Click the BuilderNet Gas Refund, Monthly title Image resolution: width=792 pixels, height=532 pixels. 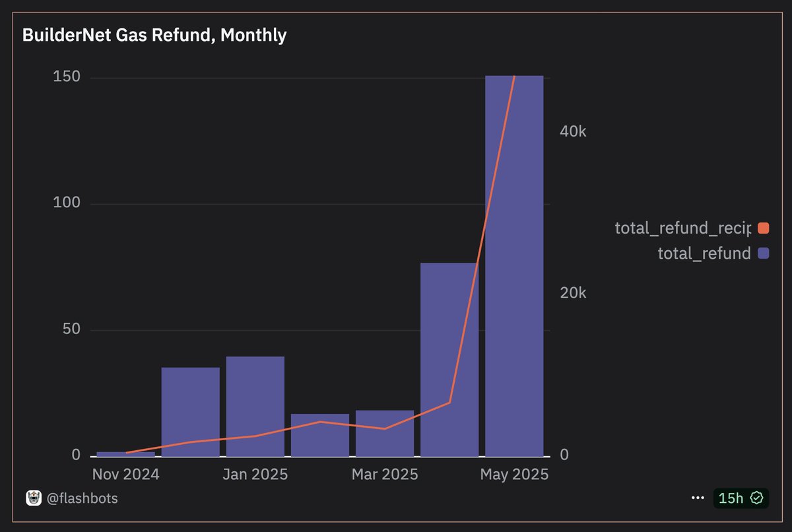click(154, 34)
